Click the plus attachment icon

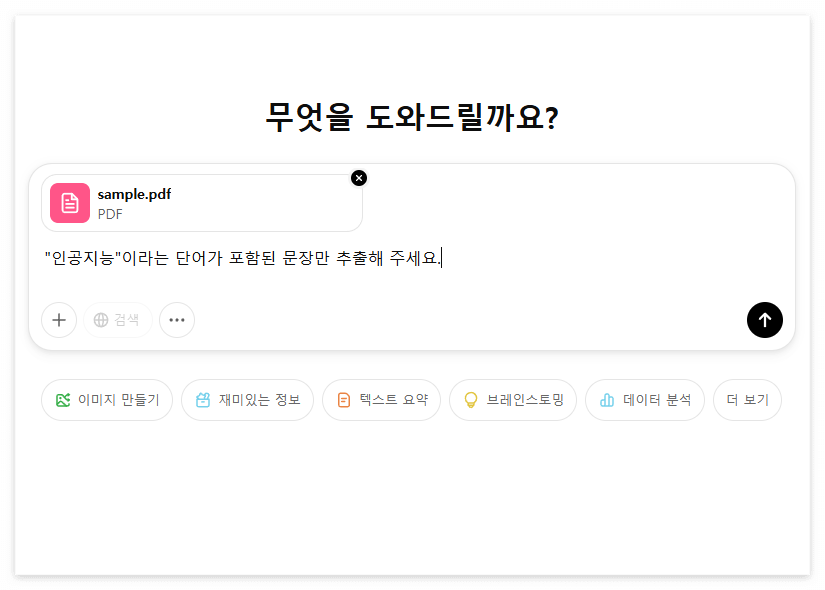[58, 320]
